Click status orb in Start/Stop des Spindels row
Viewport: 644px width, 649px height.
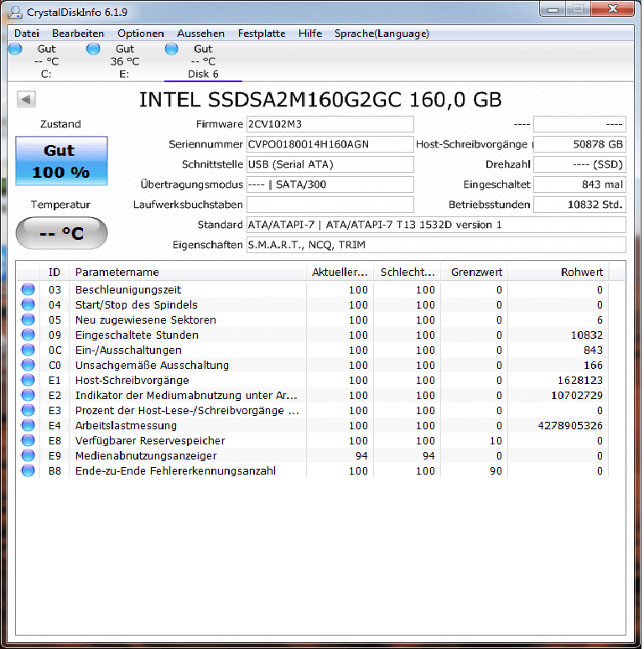pyautogui.click(x=29, y=304)
